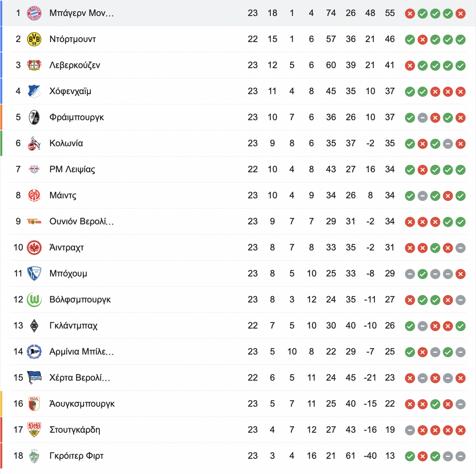The width and height of the screenshot is (476, 474).
Task: Click the Λεβερκούζεν team crest
Action: 34,65
